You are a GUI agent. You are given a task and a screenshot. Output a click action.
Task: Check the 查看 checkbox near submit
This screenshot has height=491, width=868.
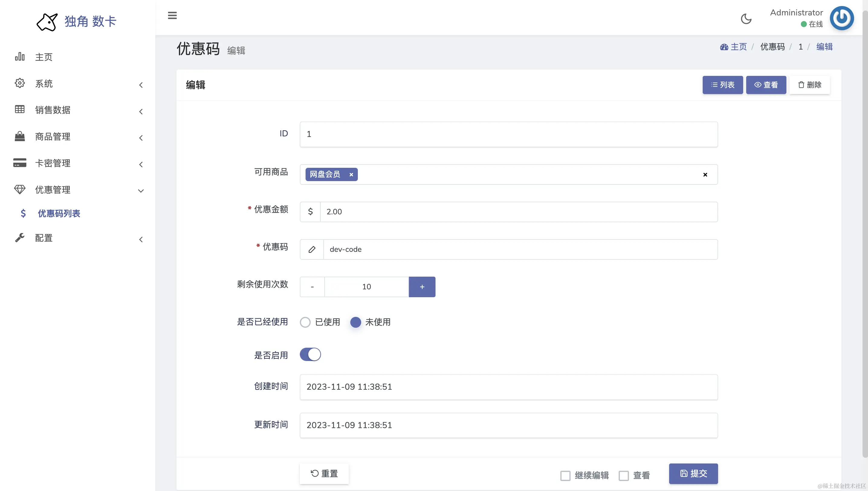coord(623,476)
